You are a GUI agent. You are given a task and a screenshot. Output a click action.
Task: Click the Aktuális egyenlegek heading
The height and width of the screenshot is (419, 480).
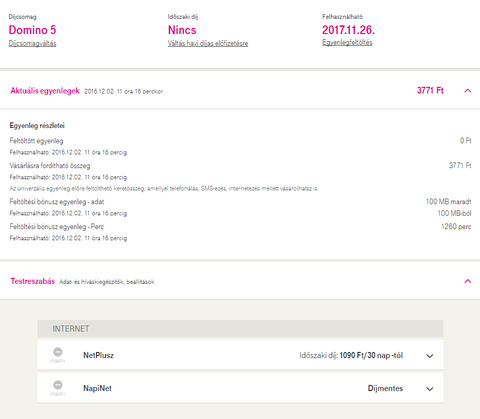[45, 91]
